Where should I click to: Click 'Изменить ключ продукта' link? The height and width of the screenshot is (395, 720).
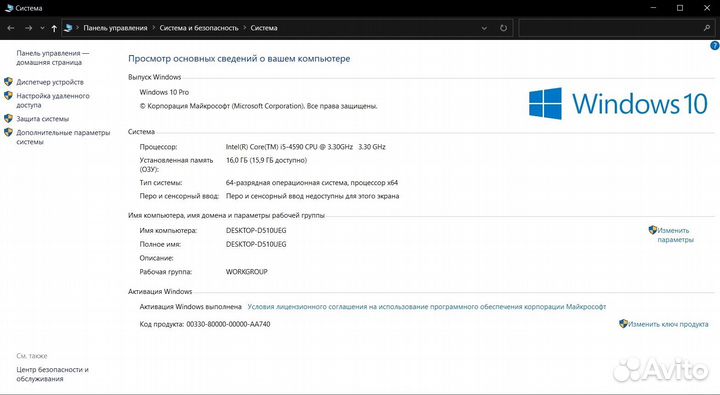tap(668, 324)
